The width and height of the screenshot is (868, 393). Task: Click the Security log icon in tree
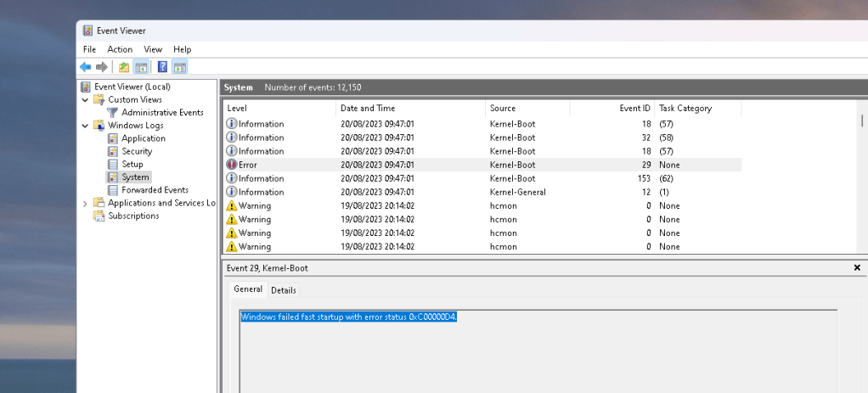pos(112,151)
